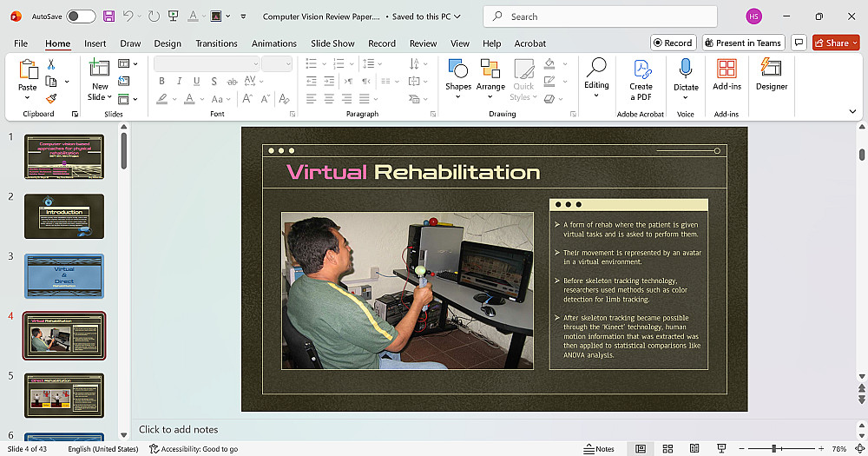Switch to Slide Sorter view

pos(667,448)
